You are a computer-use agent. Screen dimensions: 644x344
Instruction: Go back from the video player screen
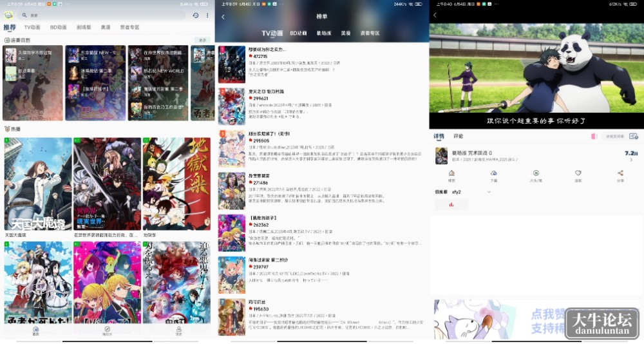coord(435,15)
